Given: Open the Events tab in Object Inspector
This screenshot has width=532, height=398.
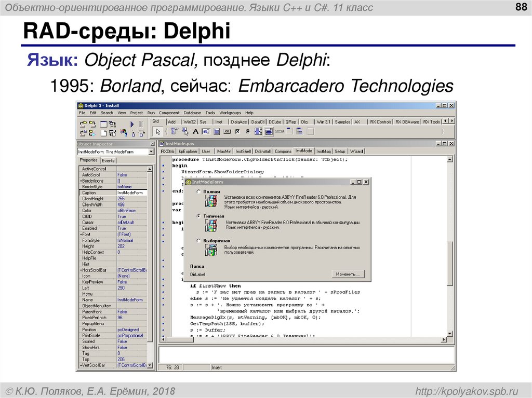Looking at the screenshot, I should (x=108, y=161).
